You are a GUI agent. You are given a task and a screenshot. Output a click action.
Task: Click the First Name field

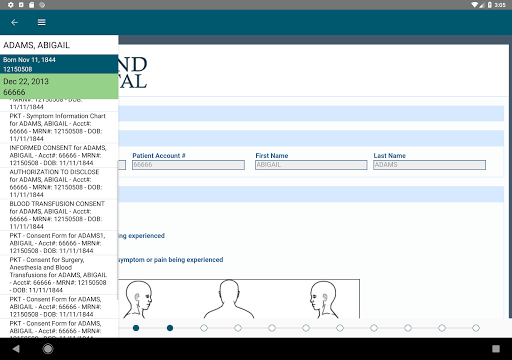(311, 165)
